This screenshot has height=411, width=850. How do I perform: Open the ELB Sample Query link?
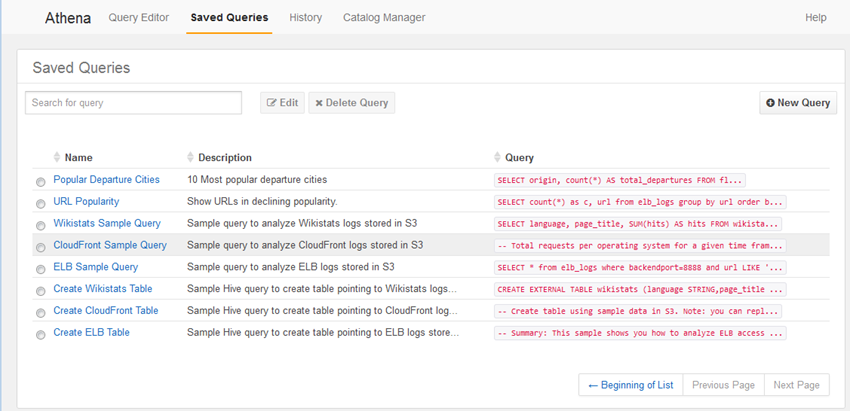[x=96, y=267]
